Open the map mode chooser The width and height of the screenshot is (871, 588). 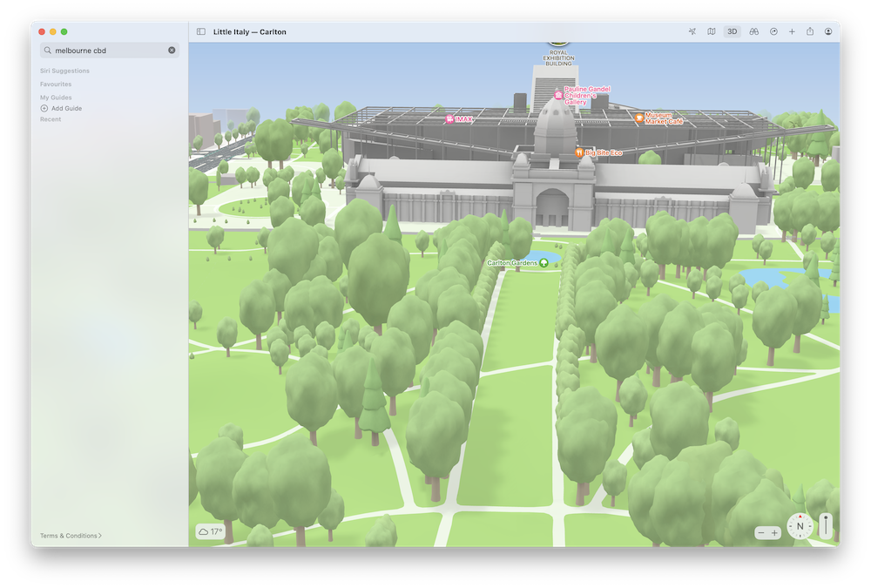click(x=712, y=31)
